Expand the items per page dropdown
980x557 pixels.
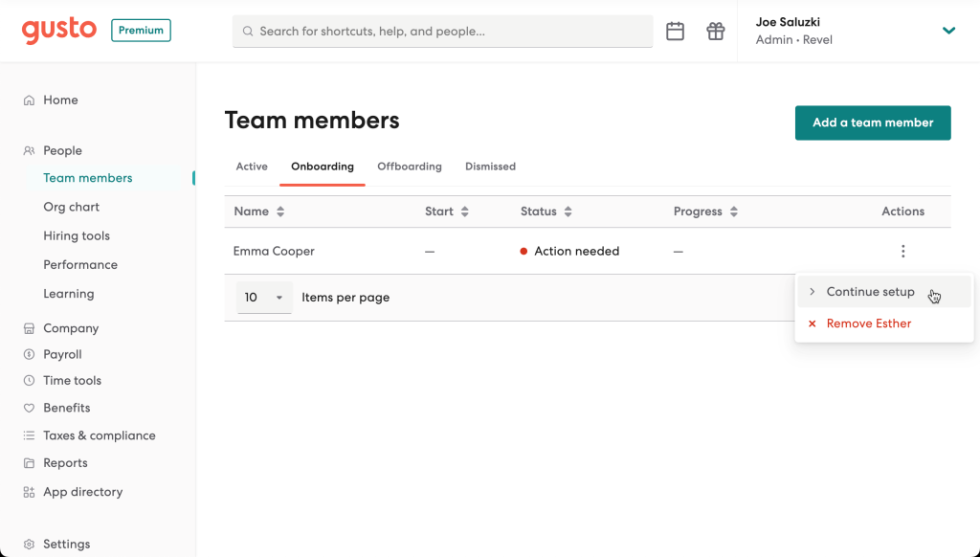[x=263, y=297]
